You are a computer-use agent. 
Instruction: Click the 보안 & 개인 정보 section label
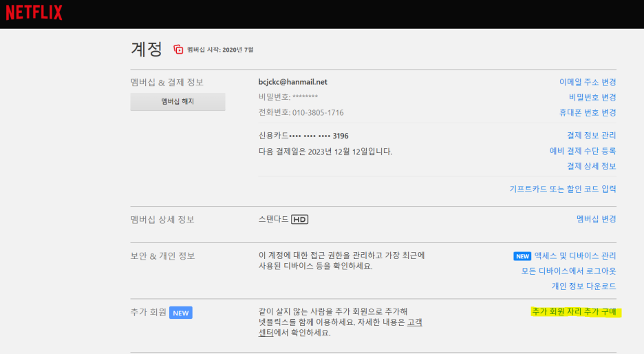[x=162, y=256]
